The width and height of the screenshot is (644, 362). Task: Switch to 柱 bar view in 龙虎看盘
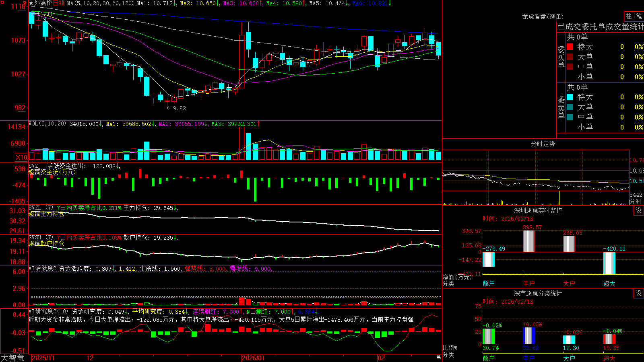629,16
